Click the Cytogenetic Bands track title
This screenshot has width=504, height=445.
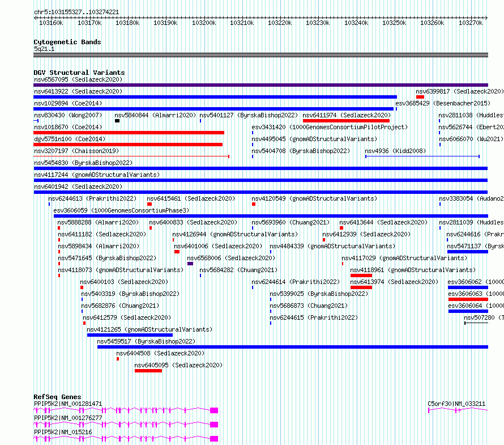pyautogui.click(x=67, y=42)
